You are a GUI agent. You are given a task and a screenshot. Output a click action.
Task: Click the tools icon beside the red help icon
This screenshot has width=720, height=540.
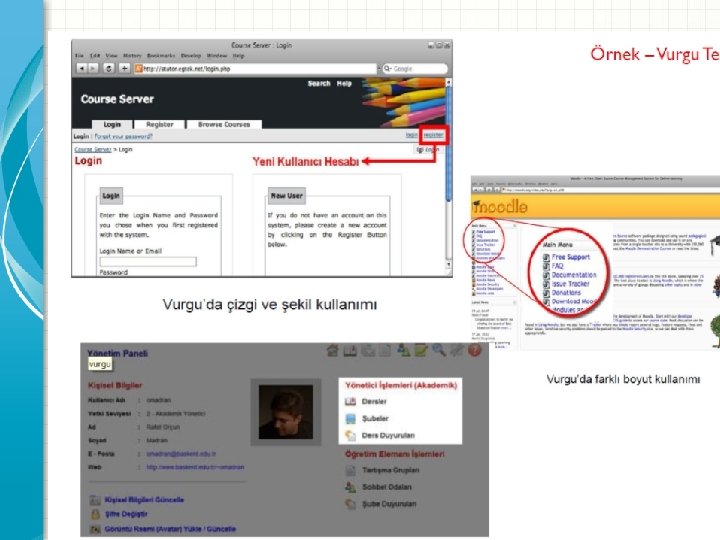[x=457, y=350]
